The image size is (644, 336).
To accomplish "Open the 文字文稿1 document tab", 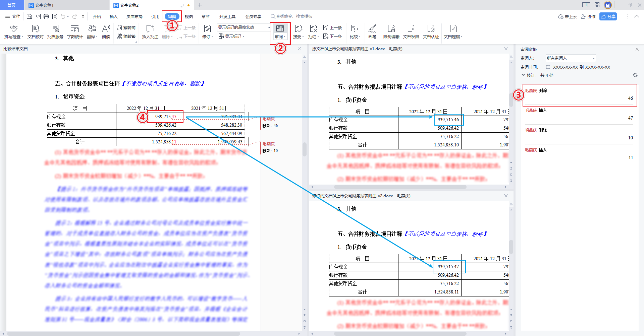I will [44, 5].
